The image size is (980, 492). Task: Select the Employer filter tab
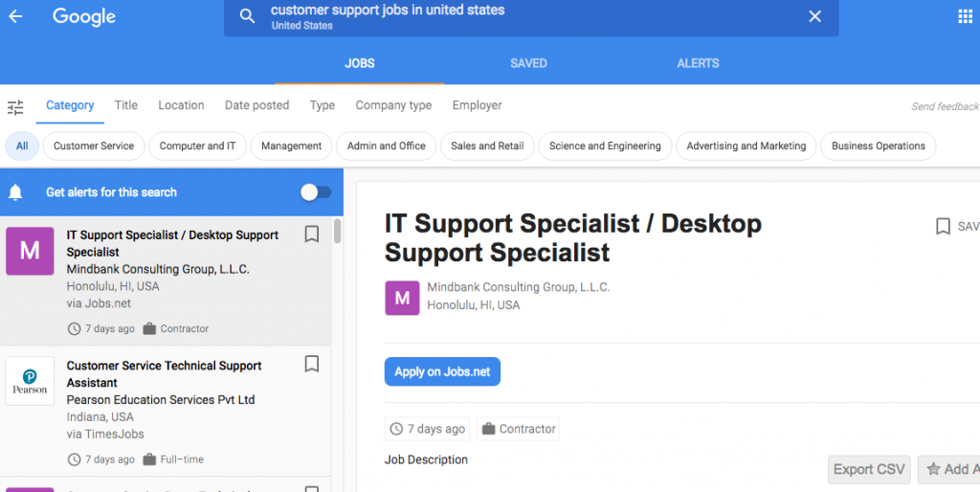click(x=477, y=105)
